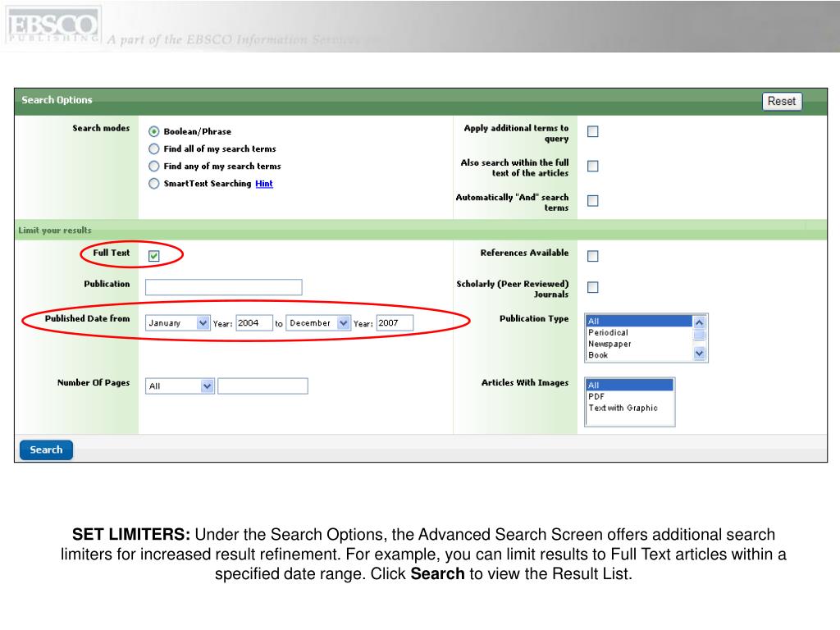
Task: Enable Apply additional terms to query
Action: click(x=592, y=131)
